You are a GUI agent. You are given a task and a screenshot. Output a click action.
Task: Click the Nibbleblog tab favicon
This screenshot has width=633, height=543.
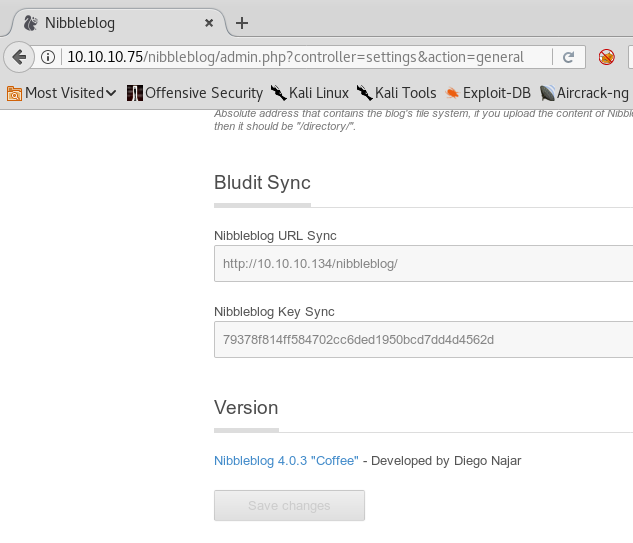pyautogui.click(x=30, y=22)
